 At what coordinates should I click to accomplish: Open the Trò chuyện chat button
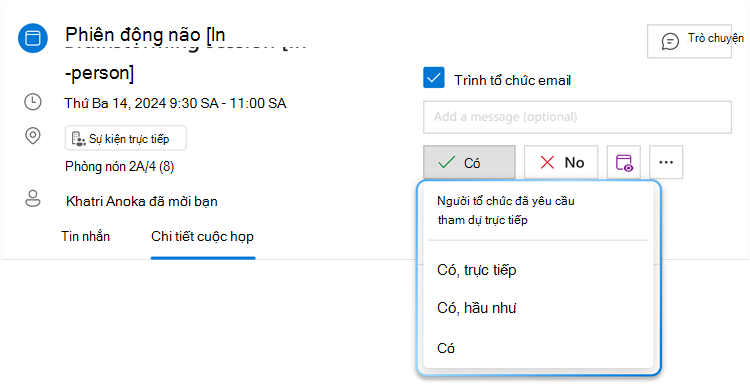coord(689,41)
